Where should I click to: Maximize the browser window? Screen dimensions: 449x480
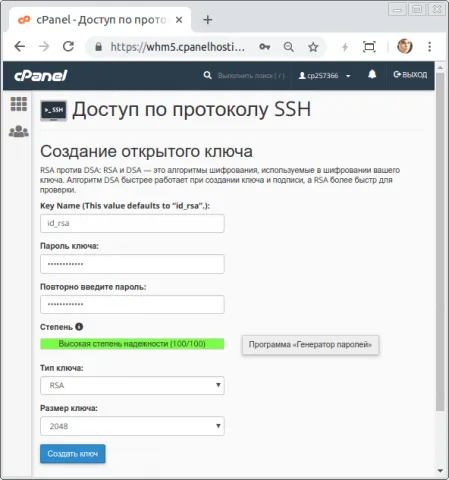point(417,9)
